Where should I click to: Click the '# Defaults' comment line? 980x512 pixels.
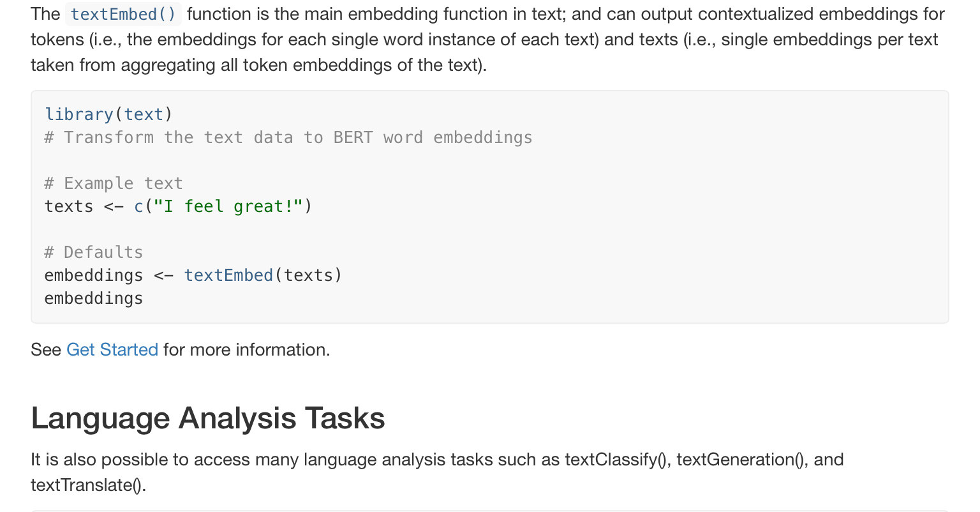click(x=94, y=252)
